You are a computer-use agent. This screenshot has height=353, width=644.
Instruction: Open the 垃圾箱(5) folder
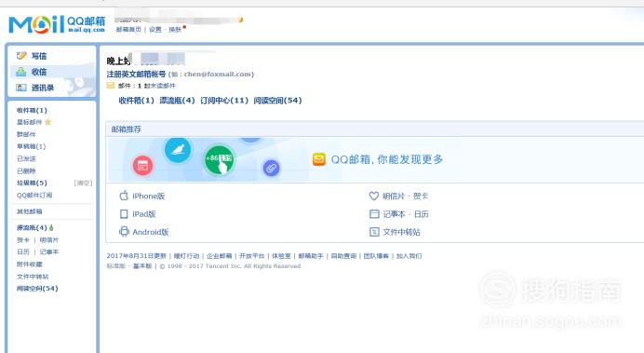coord(32,183)
